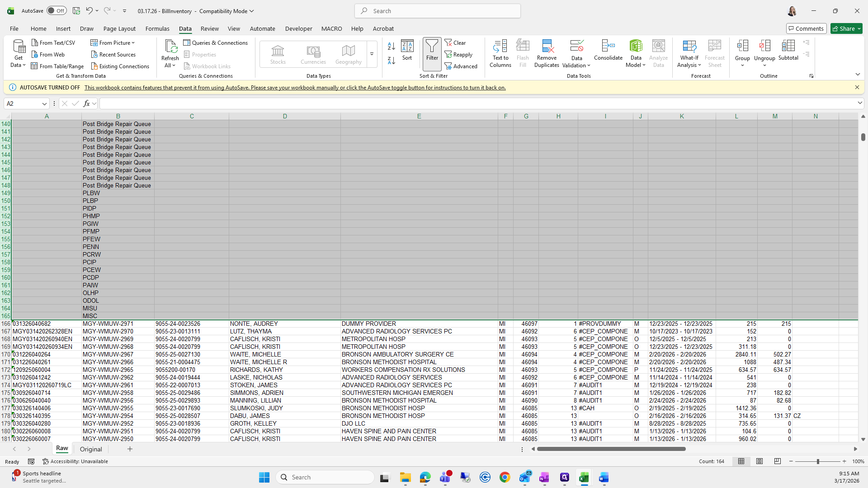
Task: Open the Name Box dropdown
Action: point(44,104)
